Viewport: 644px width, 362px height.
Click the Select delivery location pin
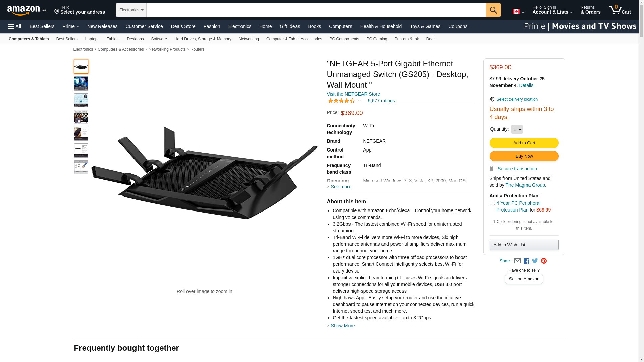coord(492,99)
